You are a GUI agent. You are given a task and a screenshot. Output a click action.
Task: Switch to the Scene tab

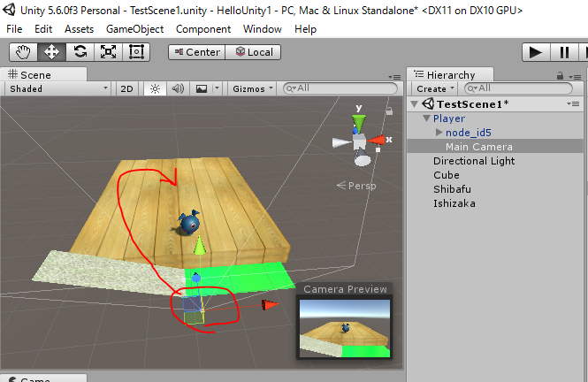point(43,74)
